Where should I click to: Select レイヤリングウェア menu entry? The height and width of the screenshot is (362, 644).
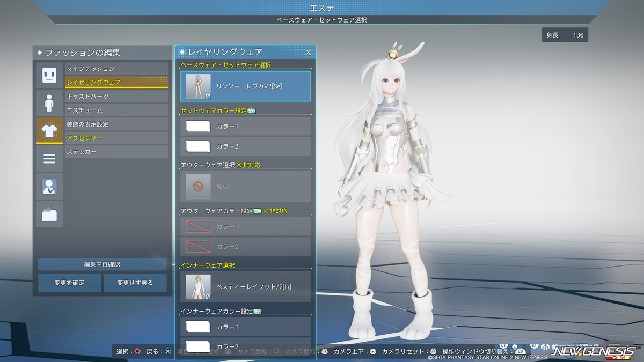116,83
